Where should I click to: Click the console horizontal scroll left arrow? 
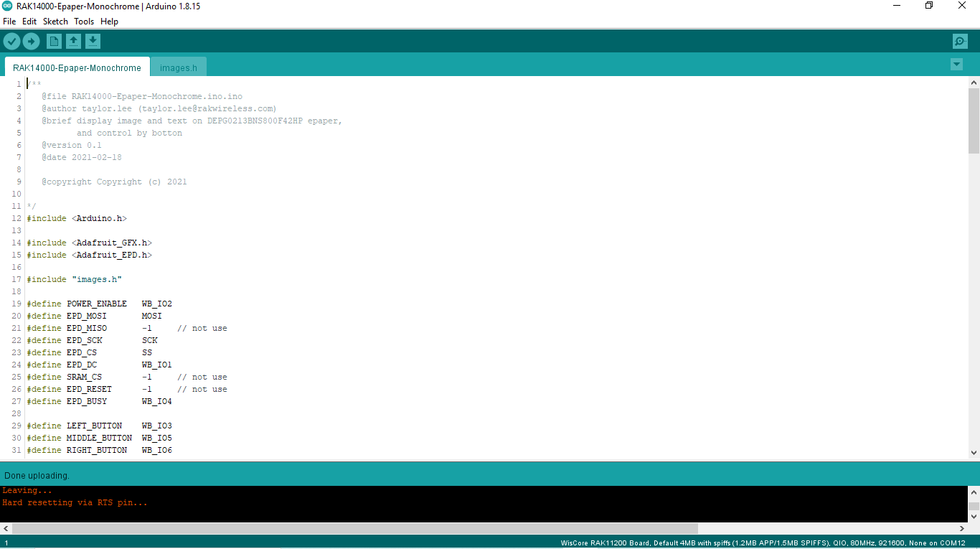6,528
